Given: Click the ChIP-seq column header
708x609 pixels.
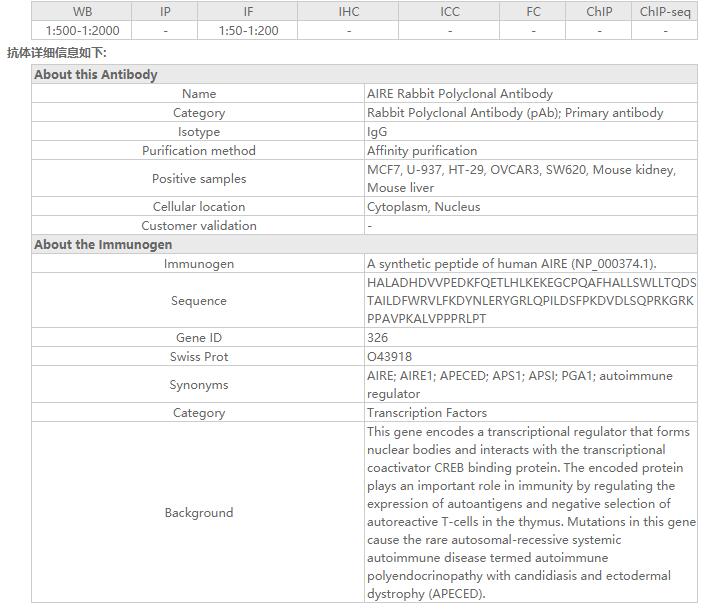Looking at the screenshot, I should [x=664, y=12].
